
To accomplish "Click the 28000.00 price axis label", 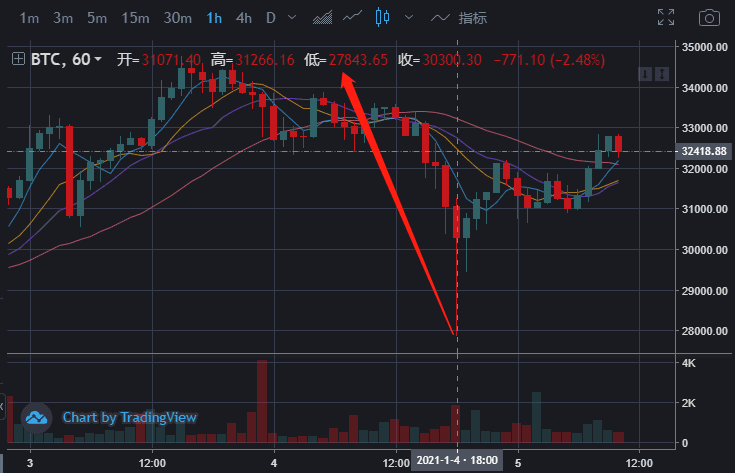I will (705, 331).
